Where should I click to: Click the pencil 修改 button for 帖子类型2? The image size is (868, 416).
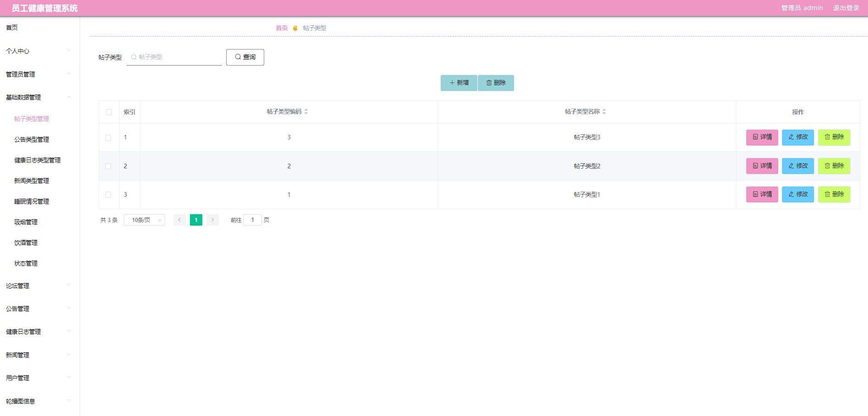point(798,166)
